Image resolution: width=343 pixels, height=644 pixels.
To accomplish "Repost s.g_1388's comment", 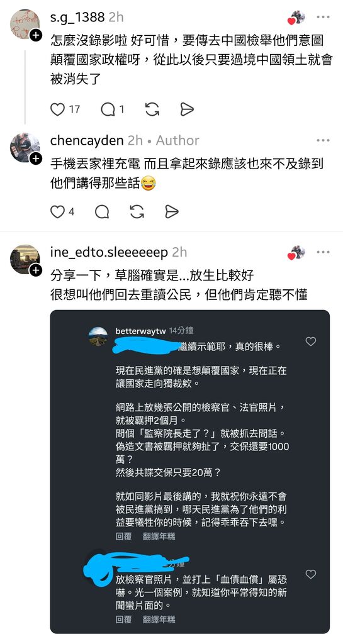I will pos(152,109).
